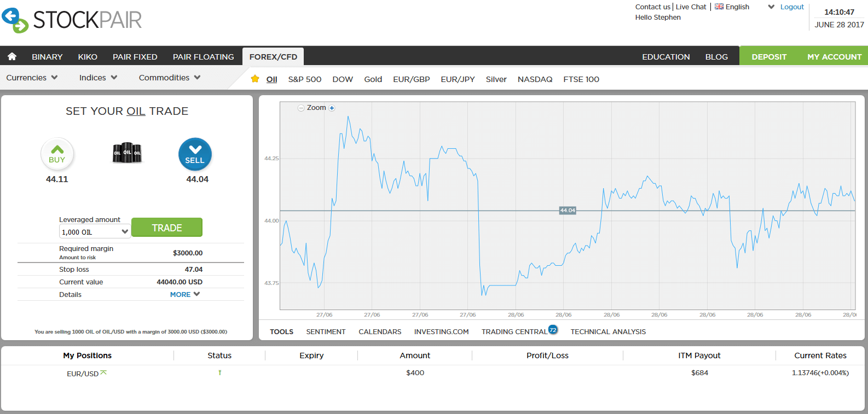Open the CALENDARS tab
The height and width of the screenshot is (414, 868).
pos(380,332)
